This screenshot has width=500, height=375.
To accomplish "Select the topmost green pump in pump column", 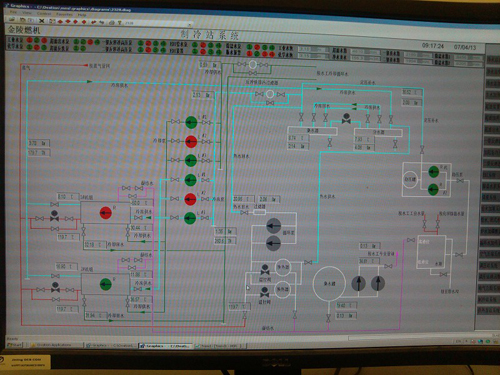I will (191, 122).
